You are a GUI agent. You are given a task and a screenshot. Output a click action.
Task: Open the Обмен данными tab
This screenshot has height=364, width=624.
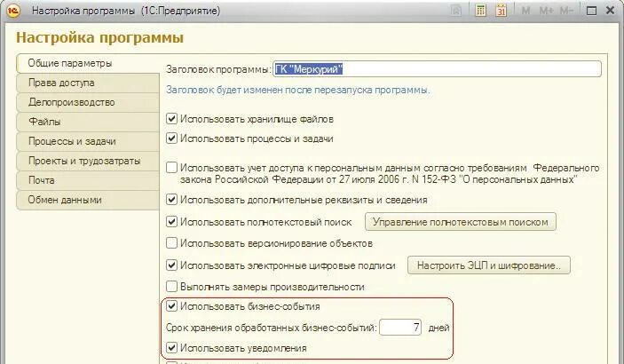88,200
